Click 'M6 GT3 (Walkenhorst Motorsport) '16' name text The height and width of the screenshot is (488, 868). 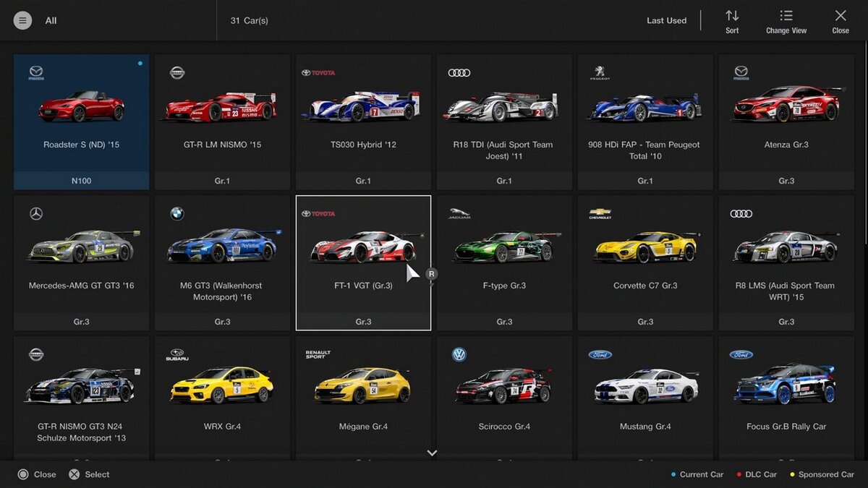pyautogui.click(x=222, y=291)
